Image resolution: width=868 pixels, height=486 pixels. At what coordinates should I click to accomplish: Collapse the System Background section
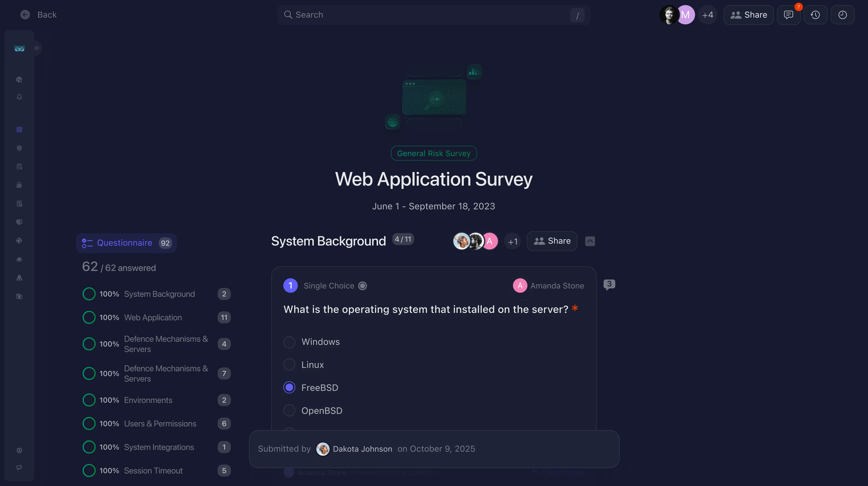pos(590,241)
